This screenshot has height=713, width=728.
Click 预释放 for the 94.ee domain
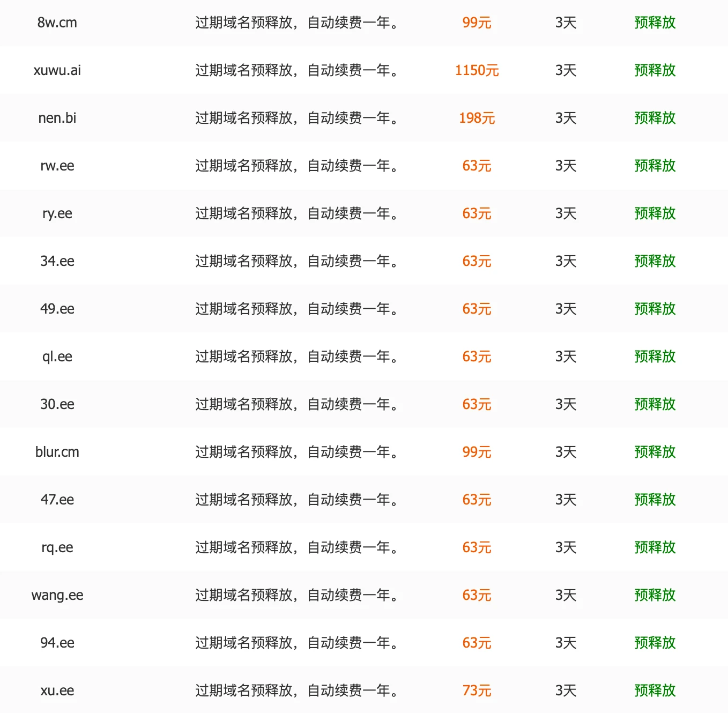(655, 643)
